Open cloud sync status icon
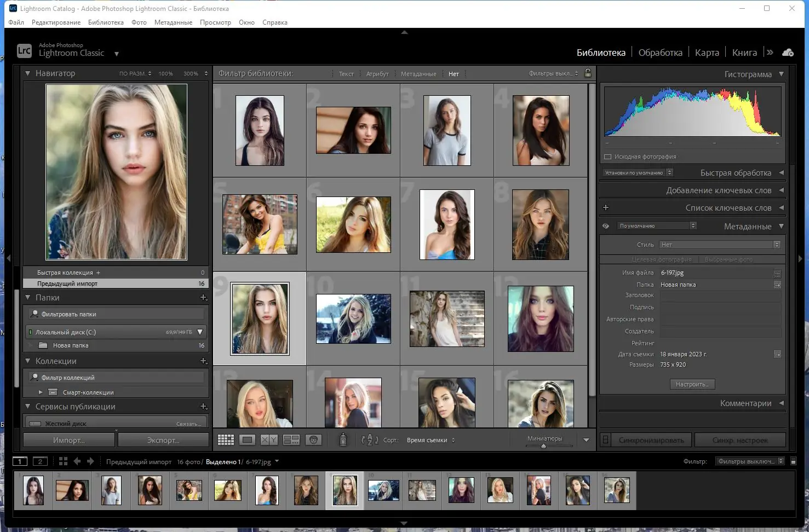809x532 pixels. [788, 53]
